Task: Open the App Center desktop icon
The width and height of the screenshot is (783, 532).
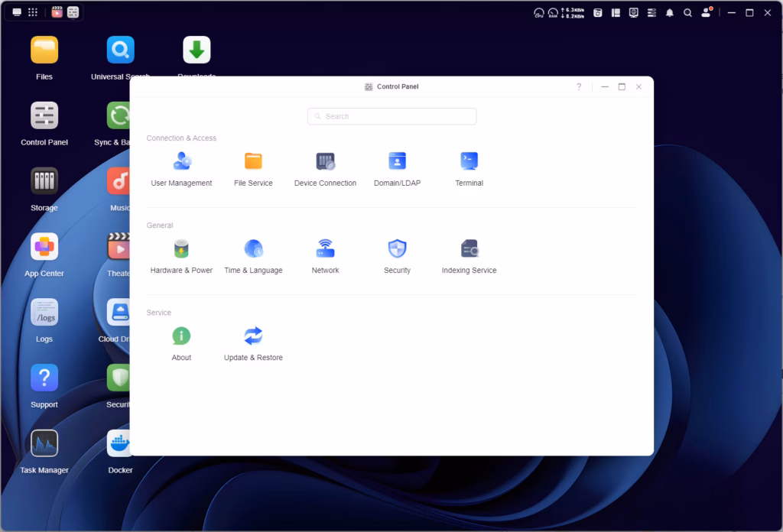Action: (x=44, y=247)
